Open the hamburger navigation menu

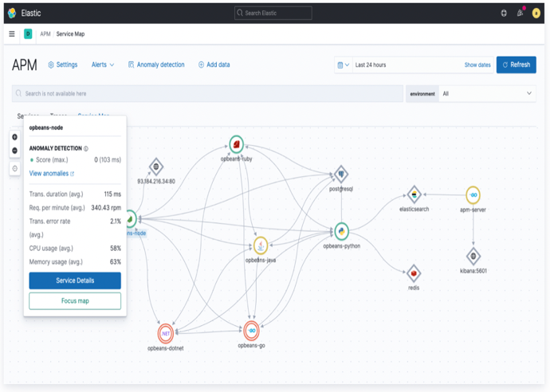click(12, 34)
